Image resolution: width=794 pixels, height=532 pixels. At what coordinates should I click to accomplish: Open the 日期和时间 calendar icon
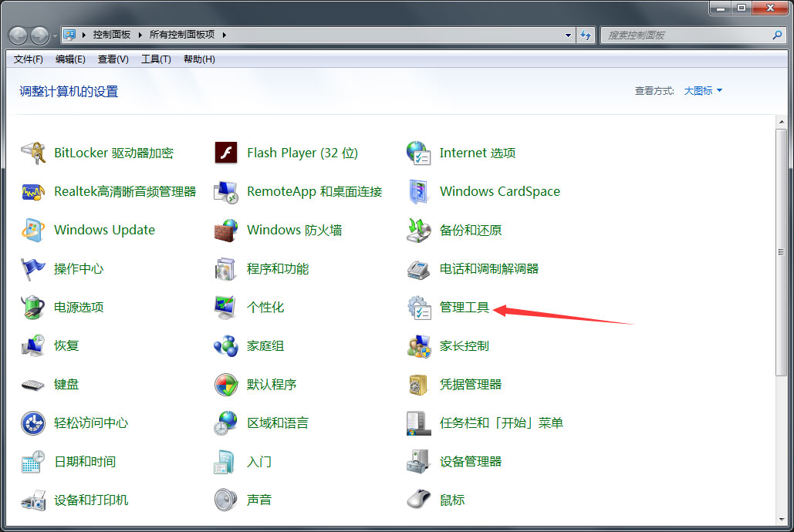tap(33, 462)
